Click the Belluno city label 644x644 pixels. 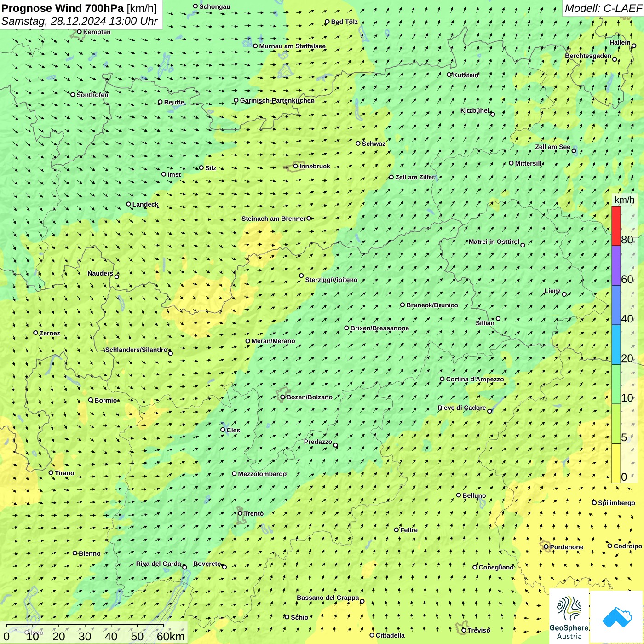[x=474, y=495]
